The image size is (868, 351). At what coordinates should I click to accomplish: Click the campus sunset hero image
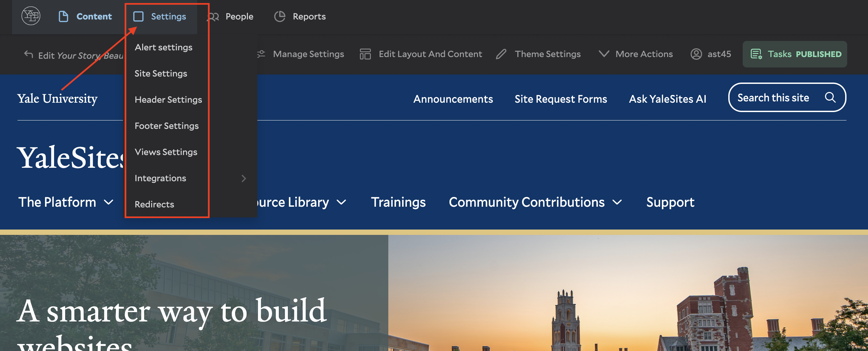coord(628,293)
